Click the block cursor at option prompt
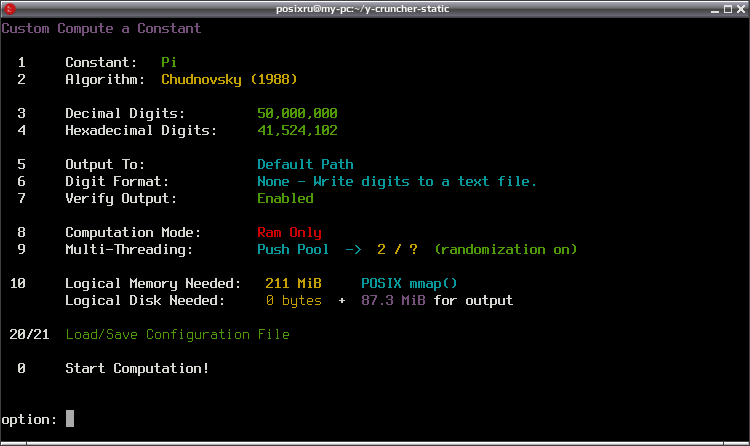Image resolution: width=750 pixels, height=446 pixels. click(x=70, y=419)
